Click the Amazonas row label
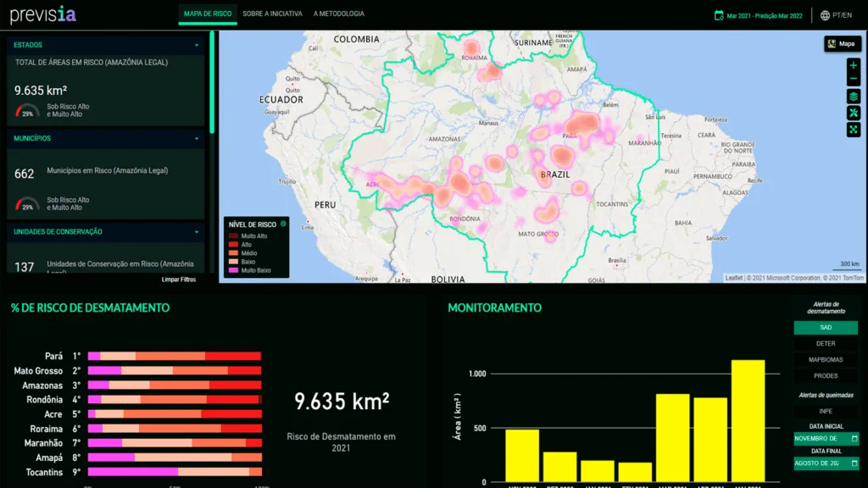 tap(42, 385)
